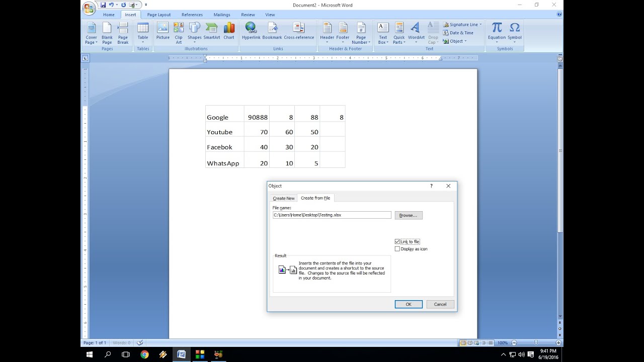This screenshot has height=362, width=644.
Task: Zoom out with the minus button
Action: coord(514,343)
